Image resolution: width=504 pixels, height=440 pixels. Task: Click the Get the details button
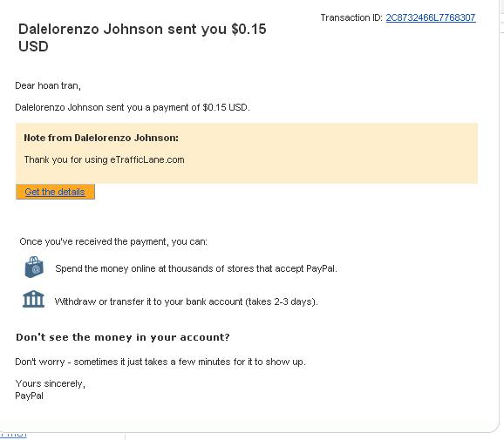coord(55,192)
